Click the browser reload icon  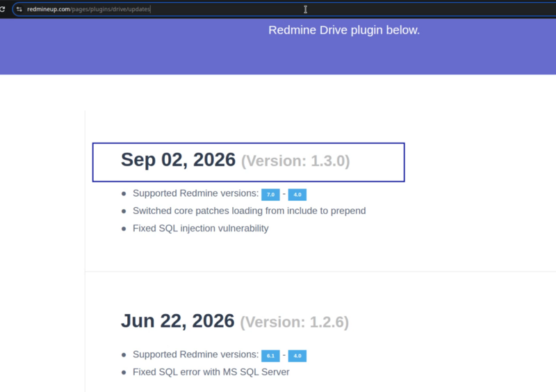[2, 9]
